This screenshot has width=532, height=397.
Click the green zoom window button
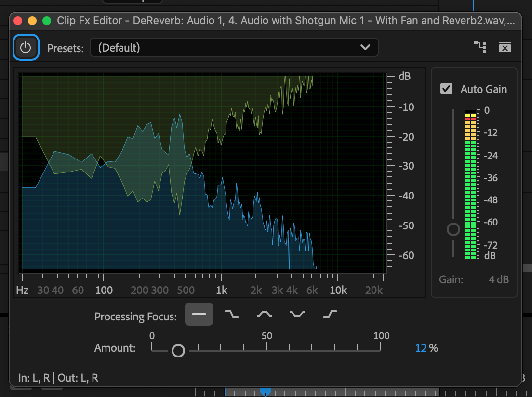[x=47, y=21]
